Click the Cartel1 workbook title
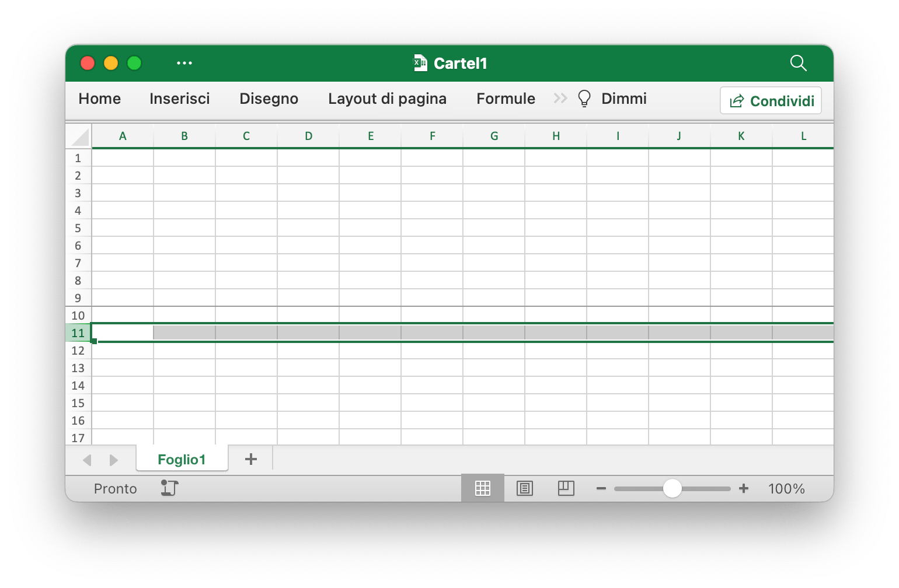Viewport: 899px width, 588px height. [x=461, y=63]
